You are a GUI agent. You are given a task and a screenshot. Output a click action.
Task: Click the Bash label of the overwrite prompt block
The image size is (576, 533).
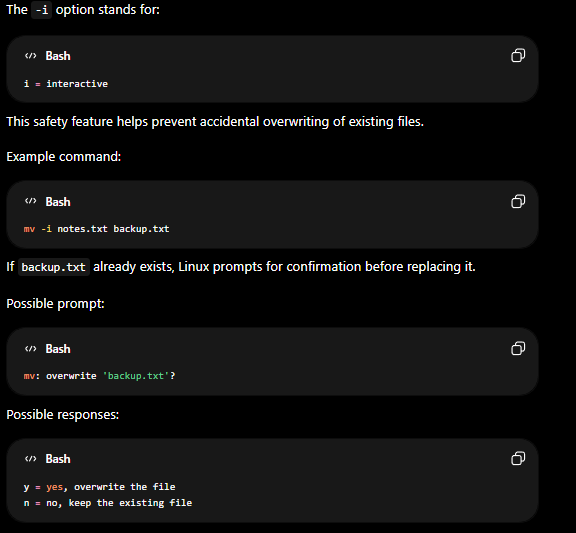pyautogui.click(x=58, y=349)
